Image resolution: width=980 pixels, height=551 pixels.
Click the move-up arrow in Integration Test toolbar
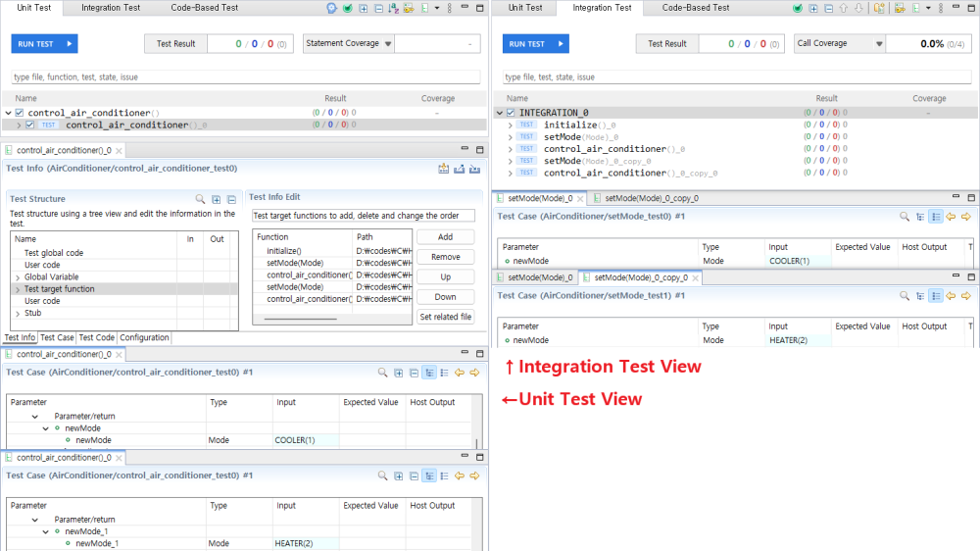coord(844,8)
